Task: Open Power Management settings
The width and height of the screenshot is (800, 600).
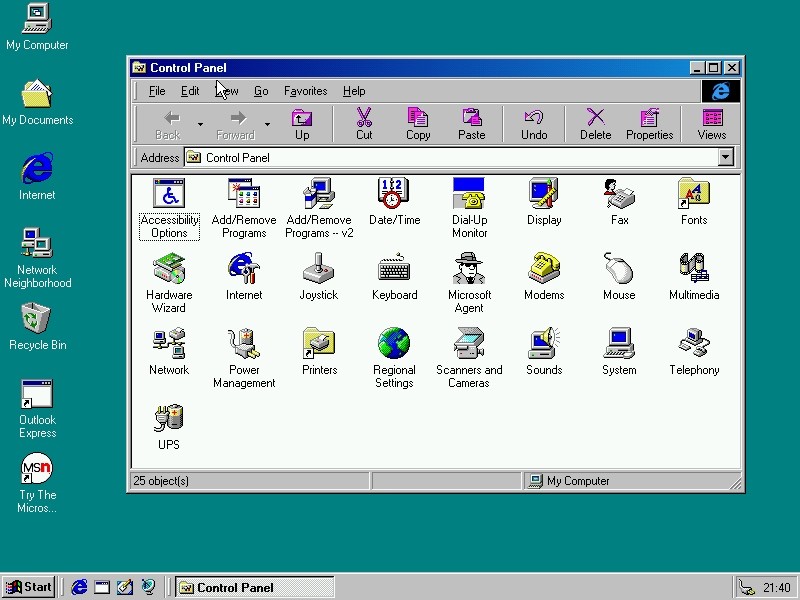Action: tap(243, 345)
